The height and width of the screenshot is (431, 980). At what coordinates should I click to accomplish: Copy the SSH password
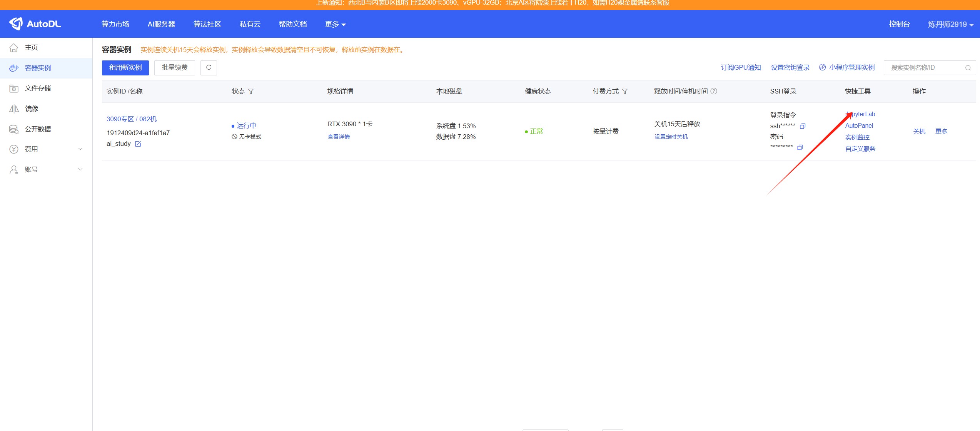click(x=800, y=147)
